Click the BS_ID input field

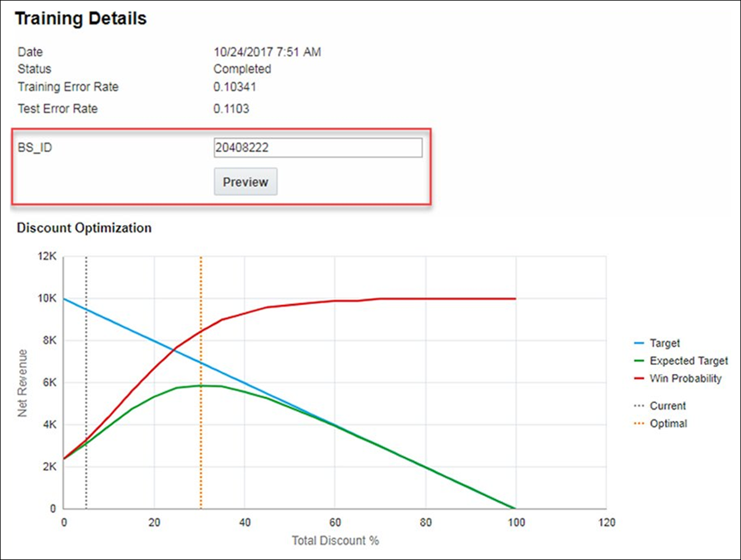click(x=318, y=148)
